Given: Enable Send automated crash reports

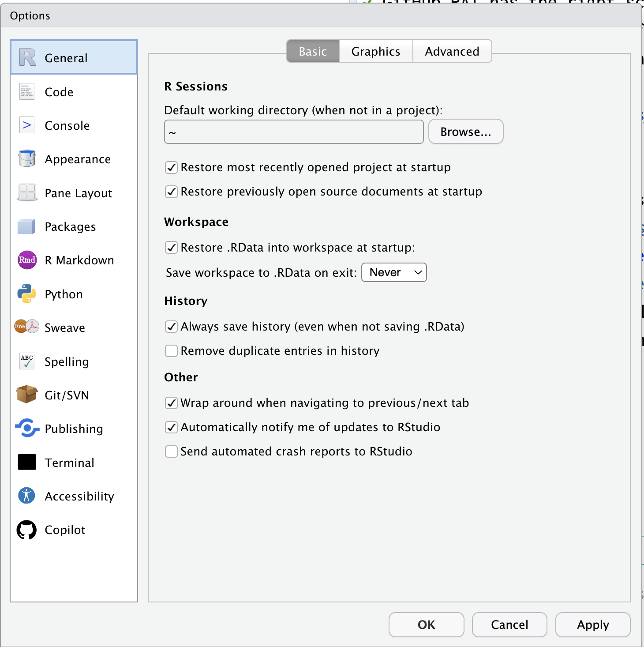Looking at the screenshot, I should click(171, 451).
